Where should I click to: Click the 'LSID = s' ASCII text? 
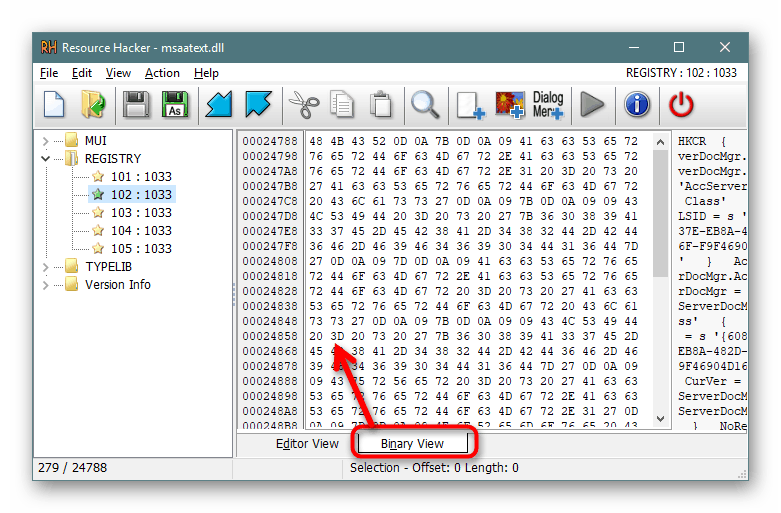tap(706, 216)
